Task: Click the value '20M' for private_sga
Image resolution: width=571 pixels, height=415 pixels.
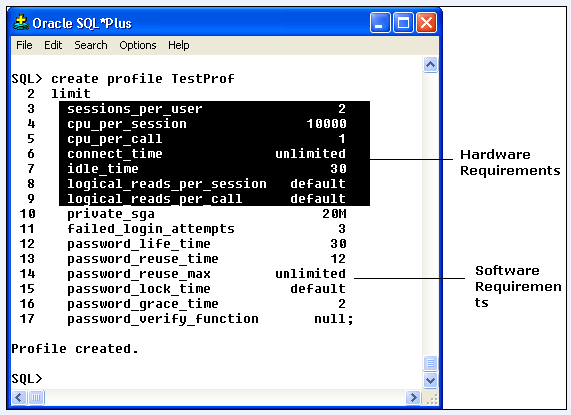Action: [334, 214]
